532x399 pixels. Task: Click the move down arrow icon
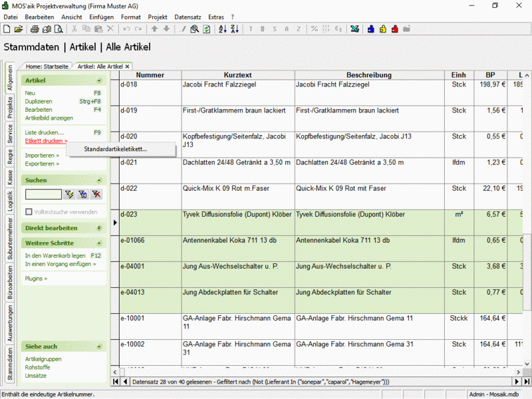point(166,29)
